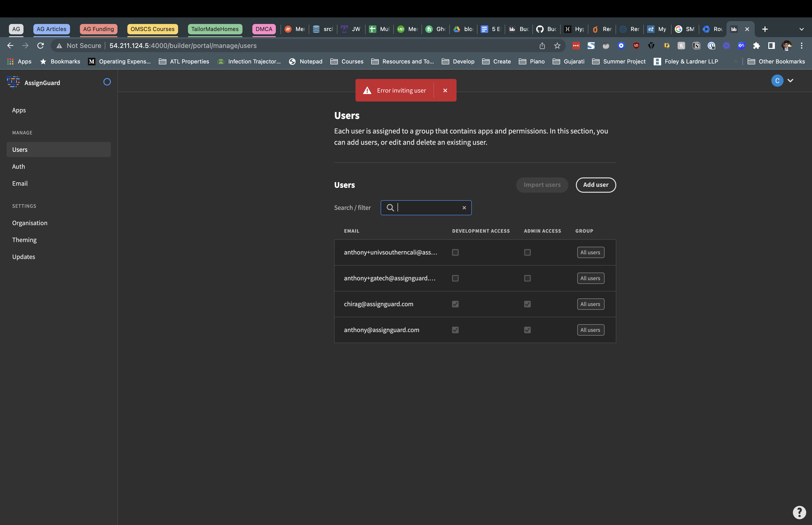812x525 pixels.
Task: Open the All users group dropdown for anthony@assignguard.com
Action: click(x=590, y=330)
